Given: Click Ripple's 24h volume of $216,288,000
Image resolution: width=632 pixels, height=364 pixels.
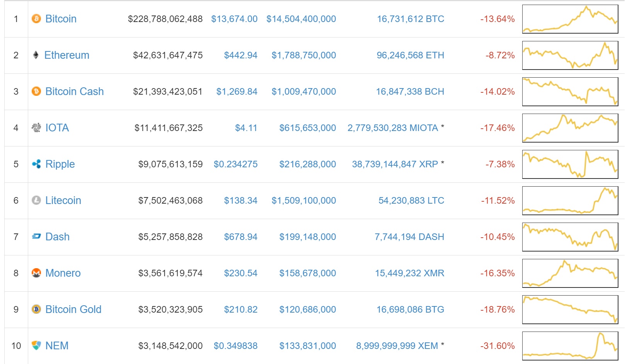Looking at the screenshot, I should coord(308,164).
